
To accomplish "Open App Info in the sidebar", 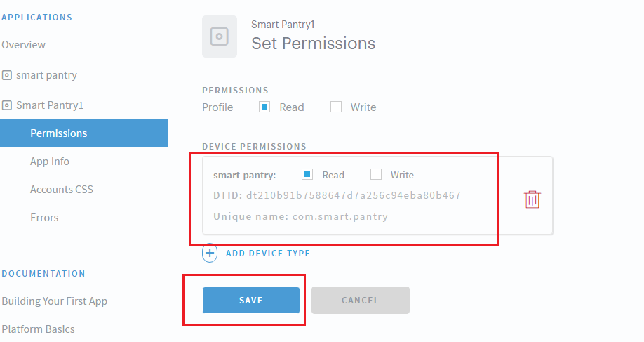I will pyautogui.click(x=50, y=162).
